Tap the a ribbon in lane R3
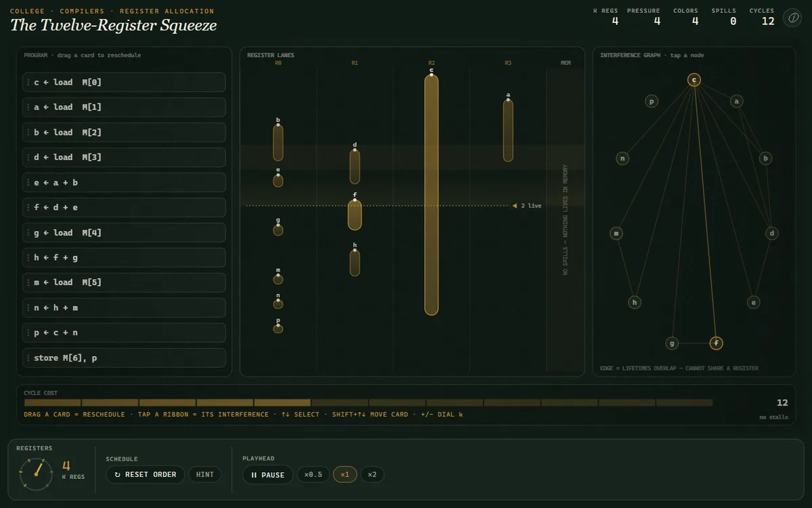This screenshot has height=508, width=812. [508, 131]
